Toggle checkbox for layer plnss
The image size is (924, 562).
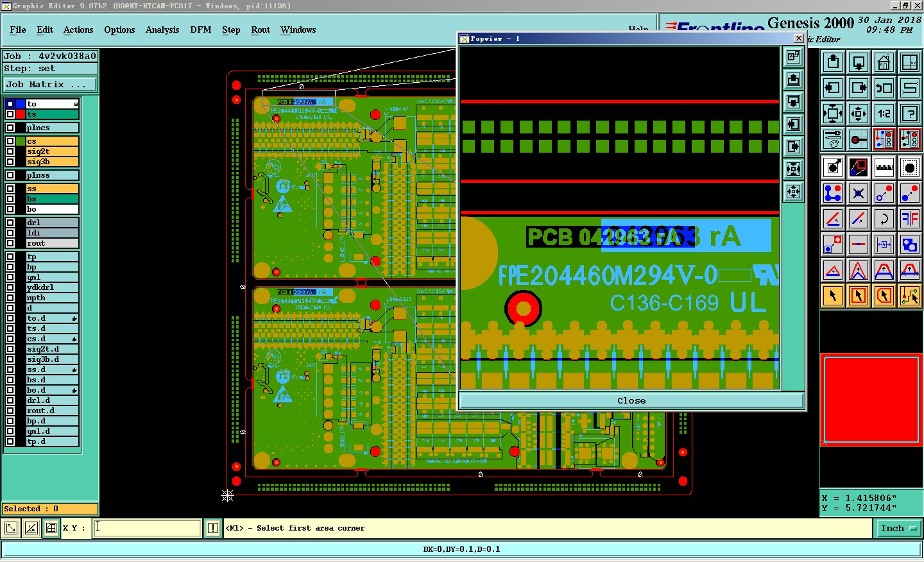pyautogui.click(x=10, y=175)
